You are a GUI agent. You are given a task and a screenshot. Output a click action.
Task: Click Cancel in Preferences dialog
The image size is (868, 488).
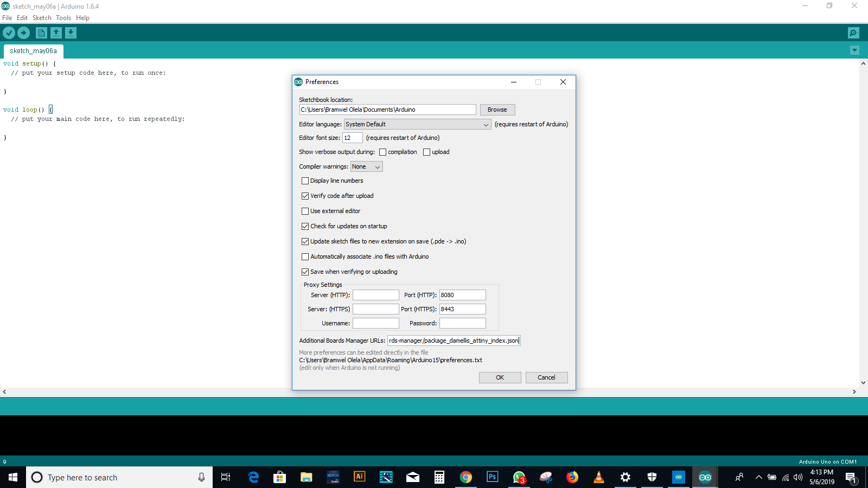[546, 377]
